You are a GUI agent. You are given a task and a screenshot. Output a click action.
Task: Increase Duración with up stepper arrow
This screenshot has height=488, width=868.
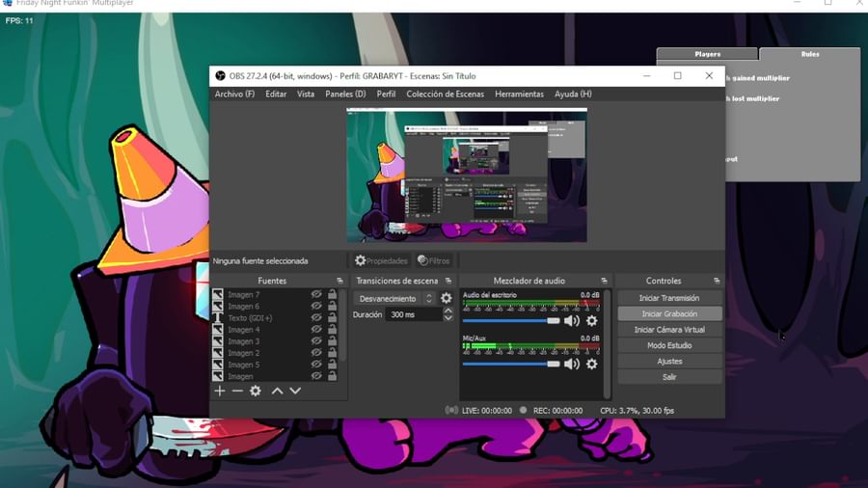point(448,312)
